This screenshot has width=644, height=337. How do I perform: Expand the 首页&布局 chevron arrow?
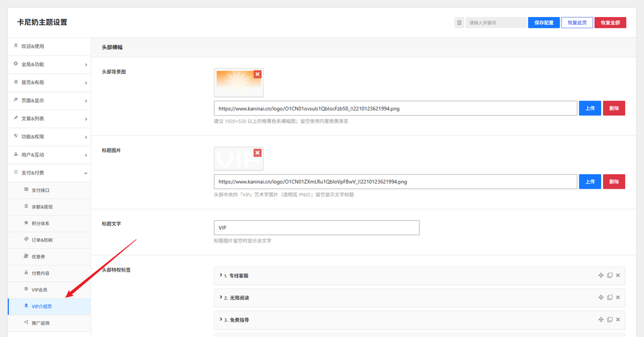(86, 83)
